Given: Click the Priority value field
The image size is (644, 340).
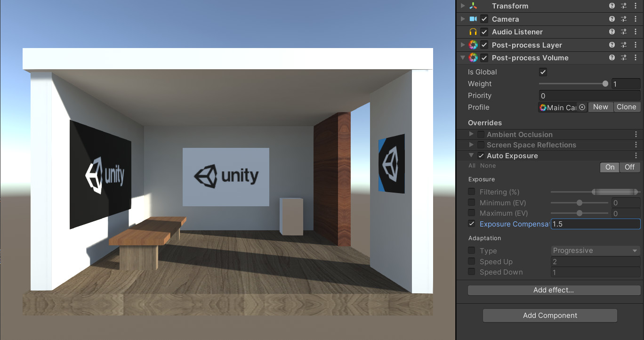Looking at the screenshot, I should [589, 96].
